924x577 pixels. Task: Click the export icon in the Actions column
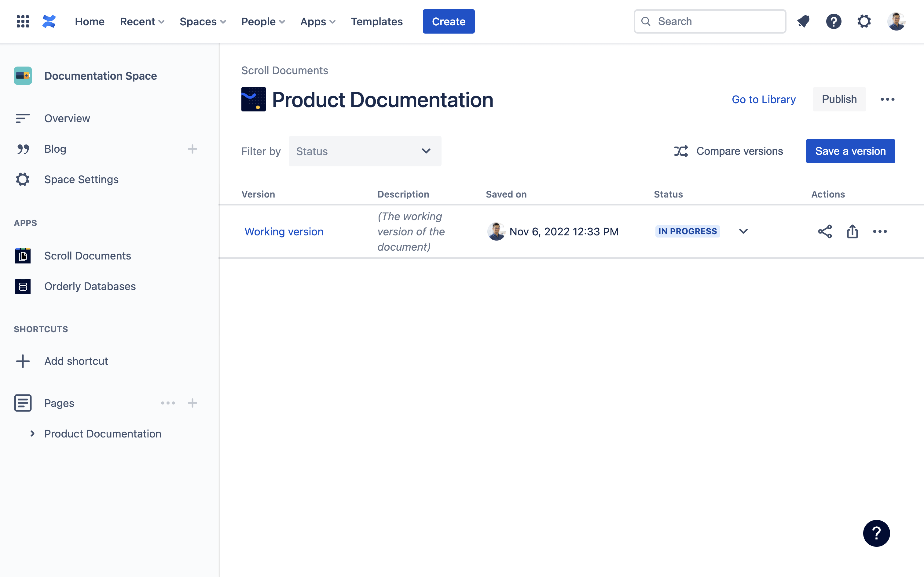point(852,232)
